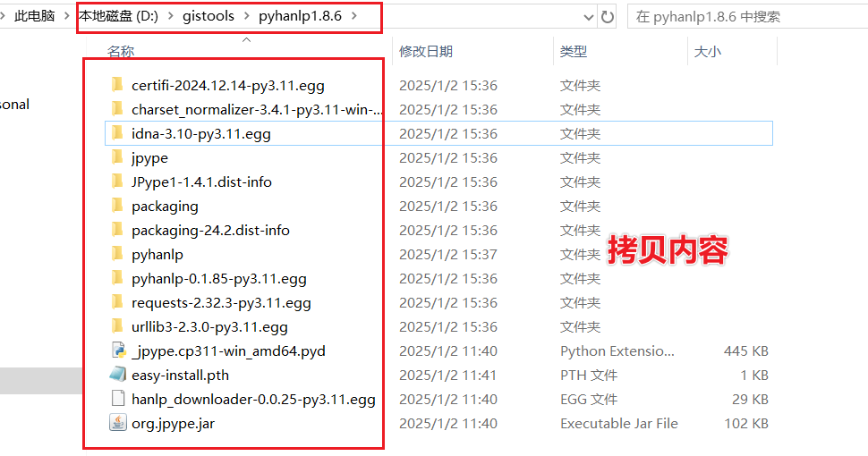Click pyhanlp1.8.6 in the breadcrumb
Viewport: 868px width, 456px height.
300,16
